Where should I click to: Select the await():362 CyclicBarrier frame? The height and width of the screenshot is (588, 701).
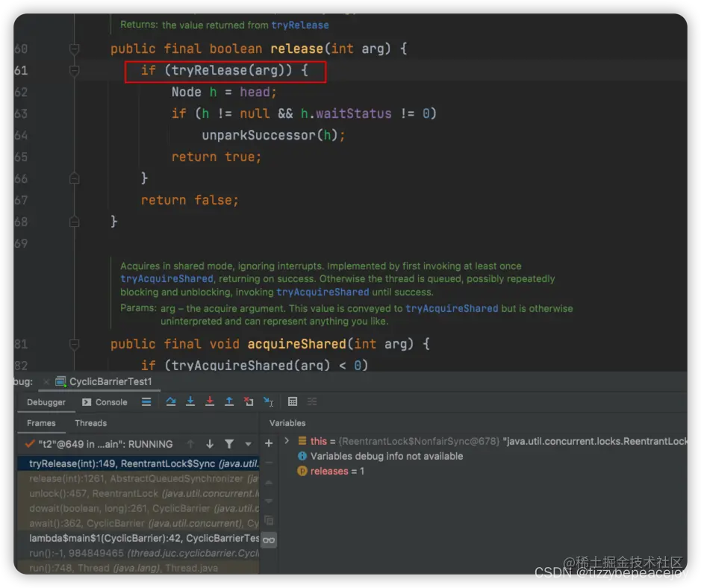[139, 523]
